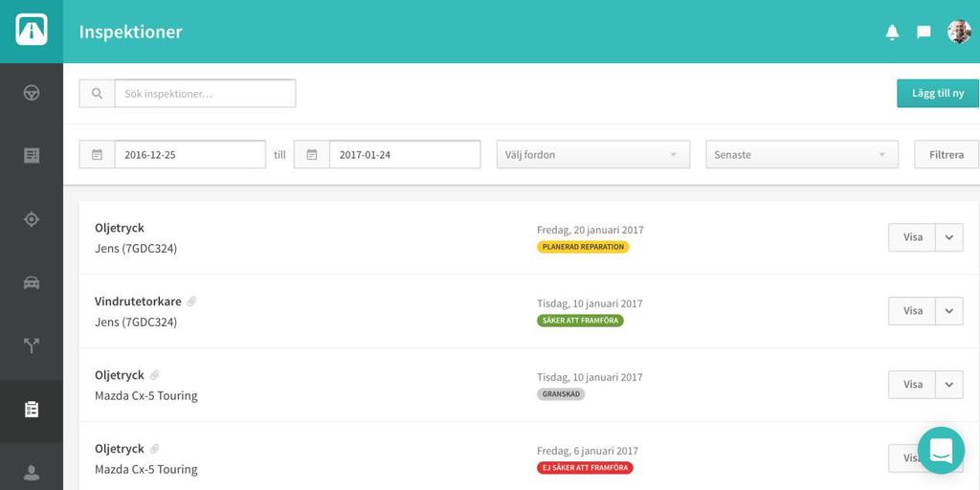Open notifications bell in header

pyautogui.click(x=893, y=32)
